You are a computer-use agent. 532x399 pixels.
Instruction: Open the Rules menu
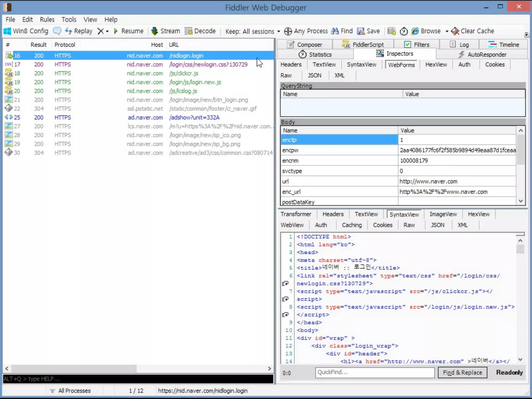pyautogui.click(x=47, y=19)
